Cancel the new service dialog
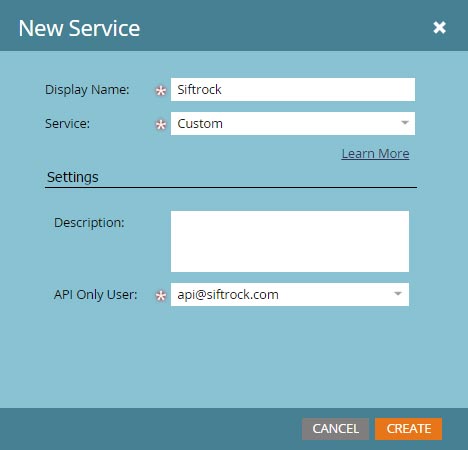The width and height of the screenshot is (468, 450). pos(335,429)
